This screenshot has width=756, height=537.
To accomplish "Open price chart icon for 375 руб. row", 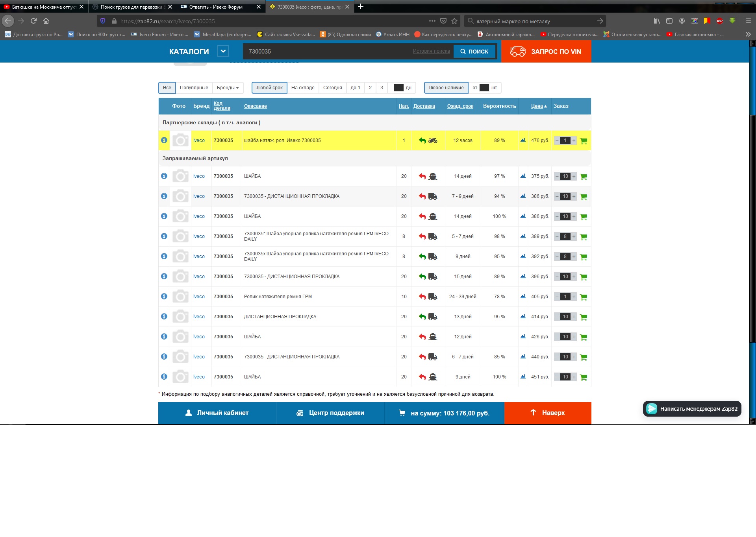I will point(523,176).
